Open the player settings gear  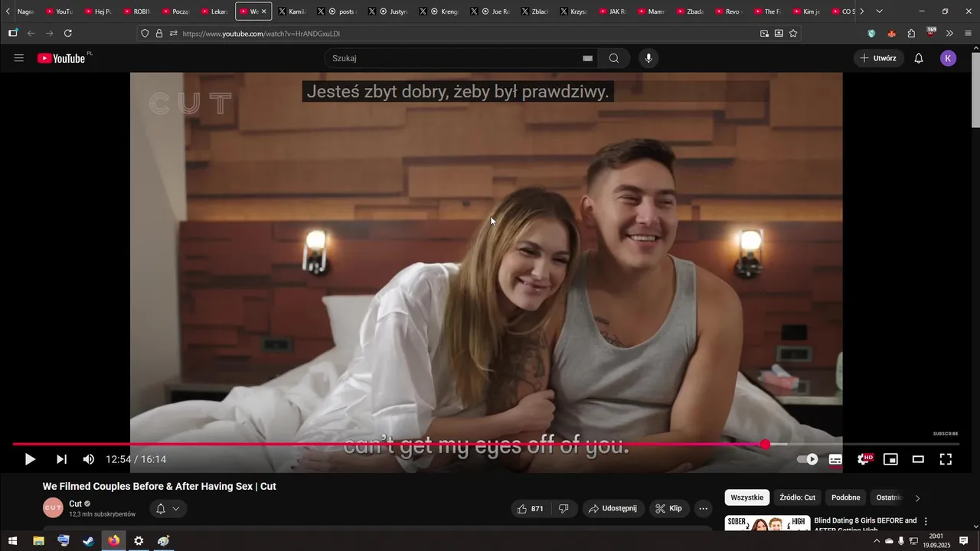864,459
